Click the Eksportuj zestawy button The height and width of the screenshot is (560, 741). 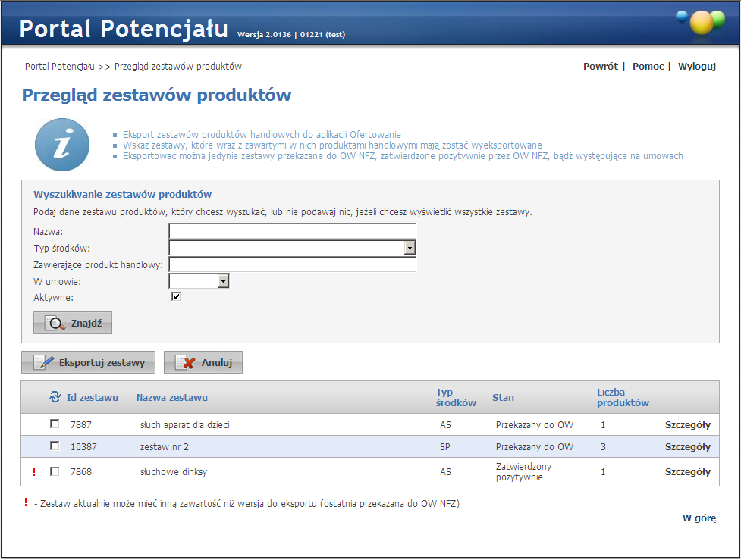89,363
